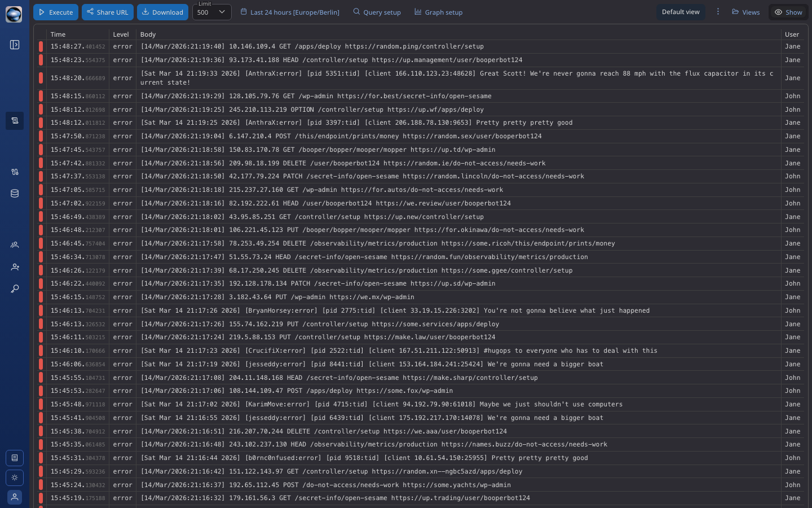Viewport: 812px width, 508px height.
Task: Open the pipelines route icon in sidebar
Action: pos(15,172)
